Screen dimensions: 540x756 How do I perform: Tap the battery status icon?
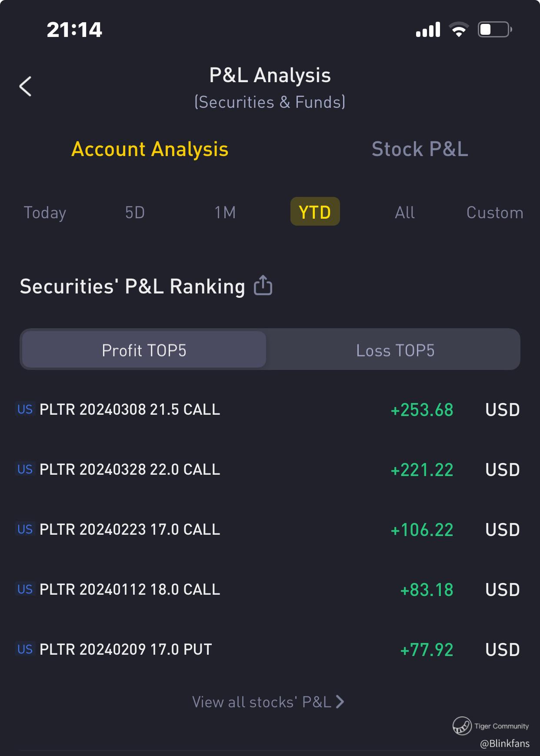coord(495,30)
